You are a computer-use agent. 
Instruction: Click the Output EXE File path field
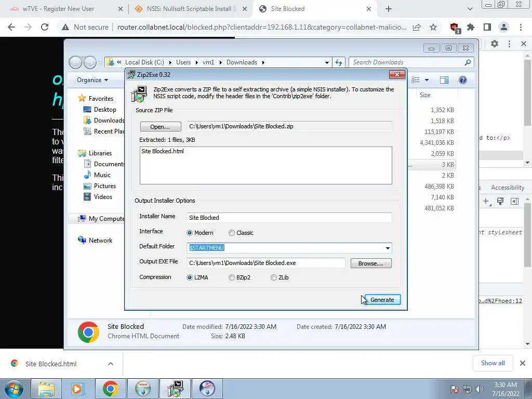tap(265, 263)
